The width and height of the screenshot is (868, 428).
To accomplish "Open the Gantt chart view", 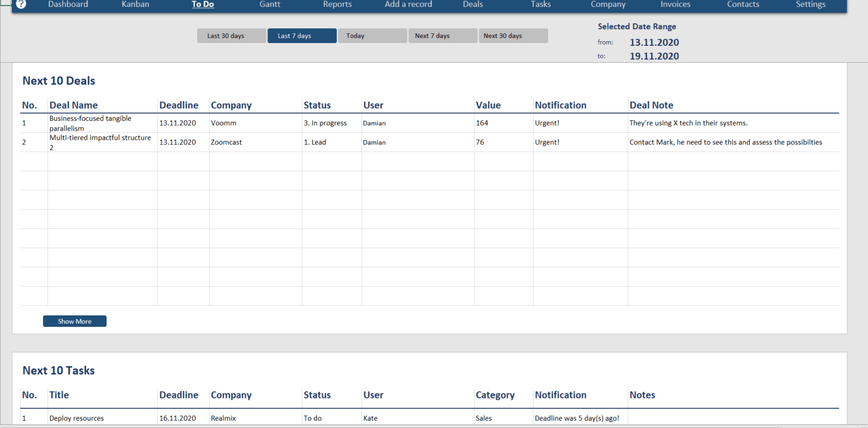I will 270,5.
